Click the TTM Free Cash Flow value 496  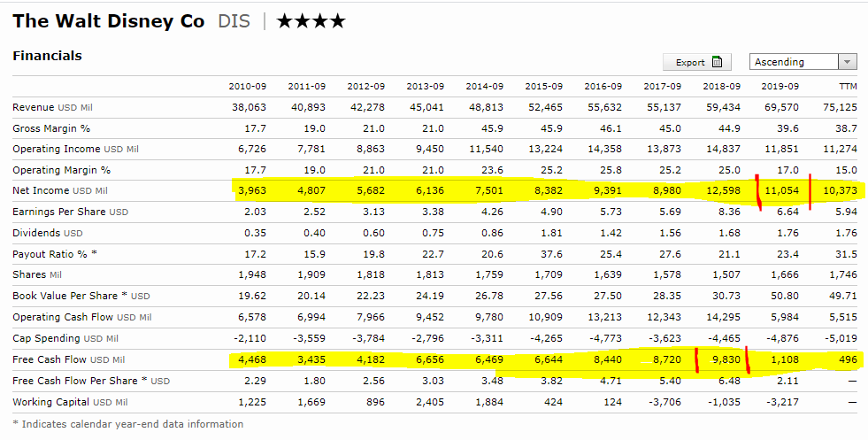[x=845, y=359]
